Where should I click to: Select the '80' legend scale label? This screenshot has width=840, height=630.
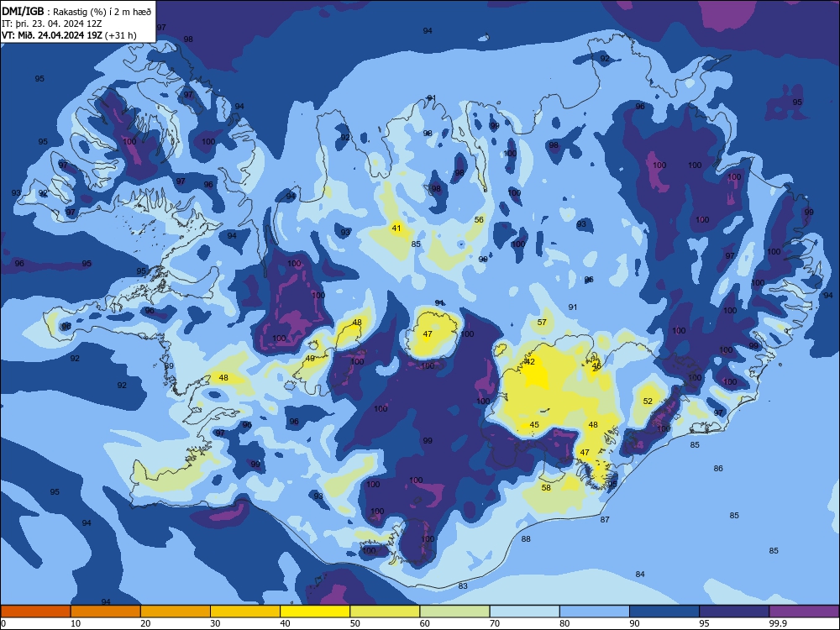point(564,623)
